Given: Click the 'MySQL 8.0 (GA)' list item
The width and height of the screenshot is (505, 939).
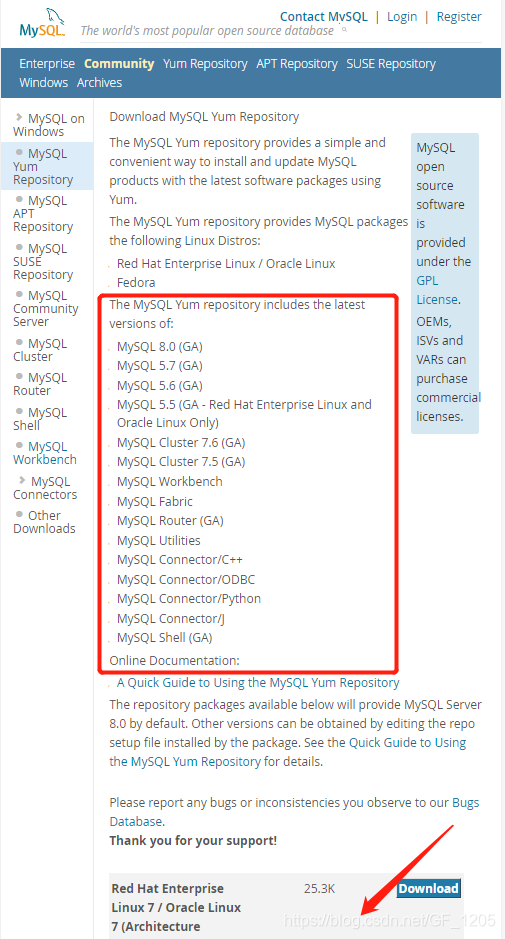Looking at the screenshot, I should click(160, 347).
